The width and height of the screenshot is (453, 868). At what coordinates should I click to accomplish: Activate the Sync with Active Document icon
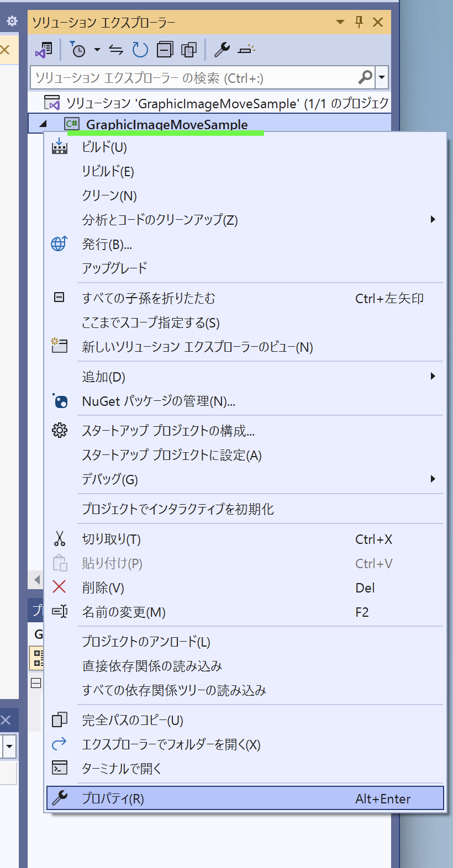[116, 50]
